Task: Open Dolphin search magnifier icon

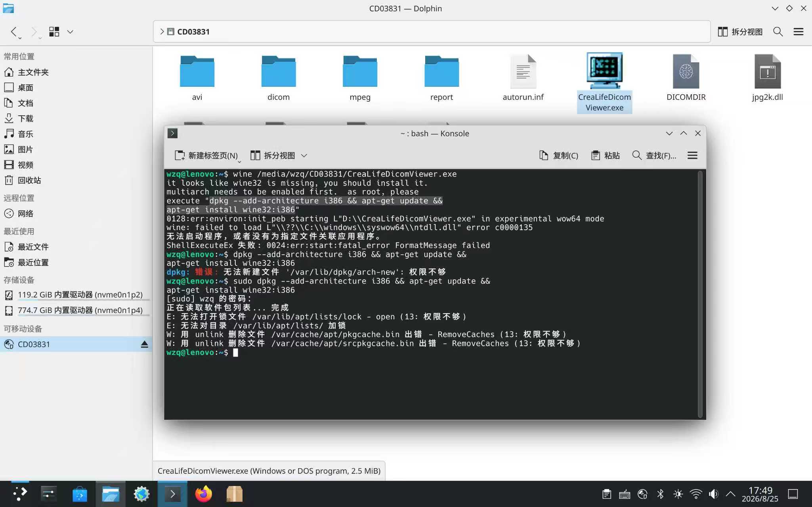Action: click(x=778, y=32)
